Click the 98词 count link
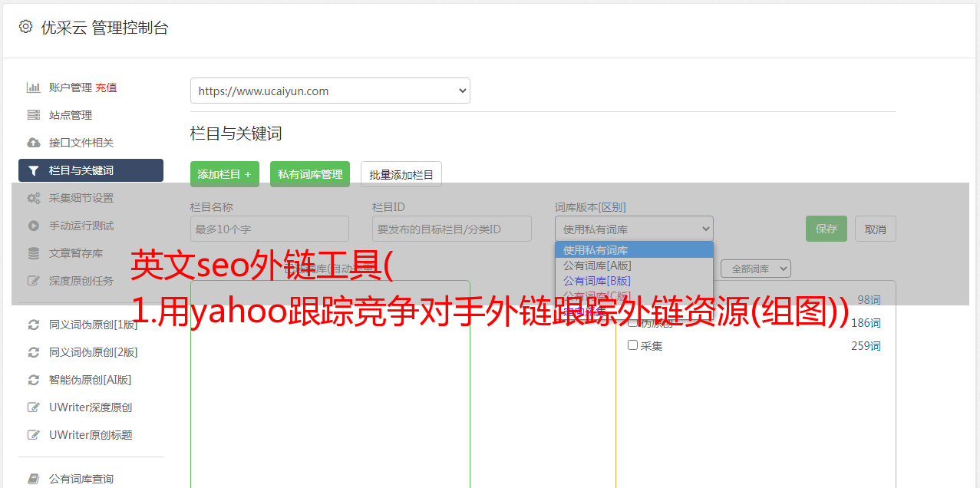This screenshot has width=980, height=488. 869,300
